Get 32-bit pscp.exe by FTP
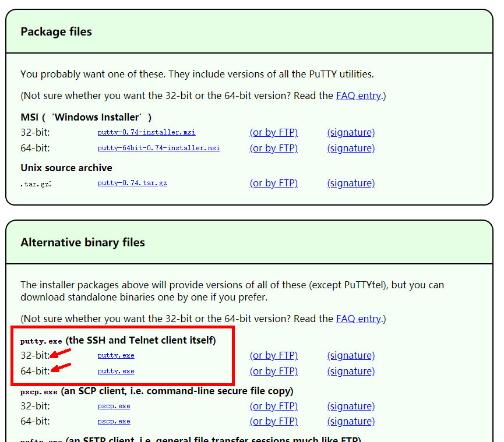The image size is (504, 442). point(274,406)
